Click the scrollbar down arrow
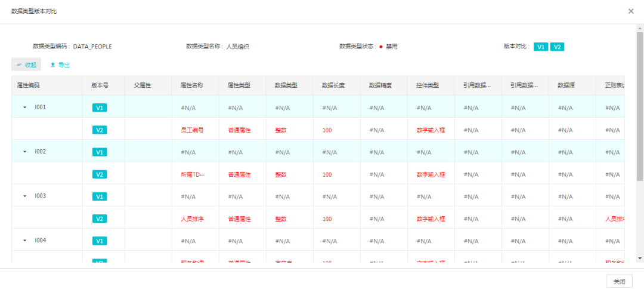 click(640, 259)
